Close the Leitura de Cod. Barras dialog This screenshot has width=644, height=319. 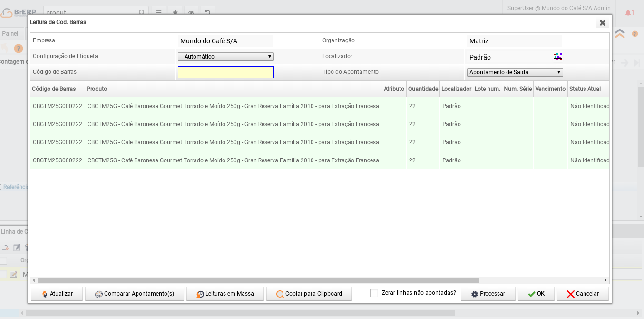coord(602,23)
